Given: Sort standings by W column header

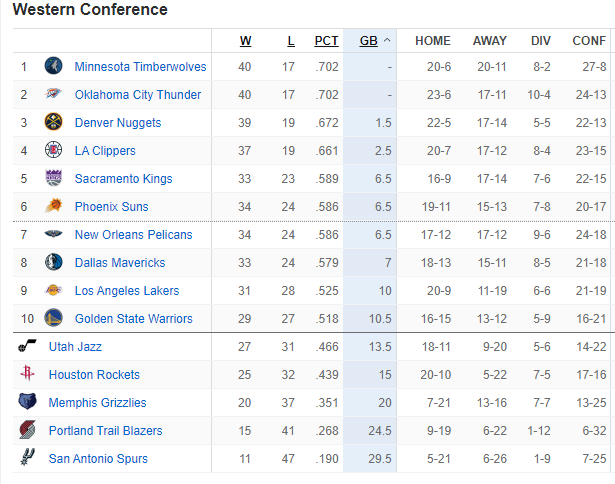Looking at the screenshot, I should [245, 41].
